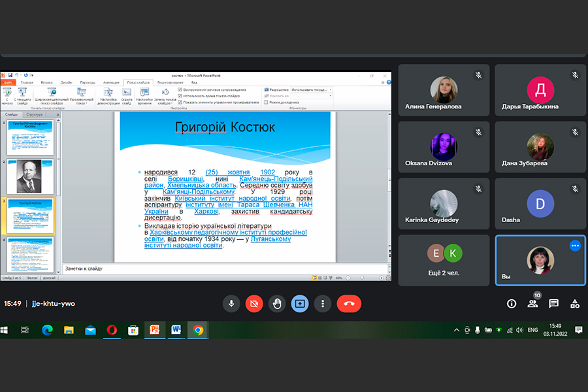Switch to the Главная ribbon tab

pos(27,82)
